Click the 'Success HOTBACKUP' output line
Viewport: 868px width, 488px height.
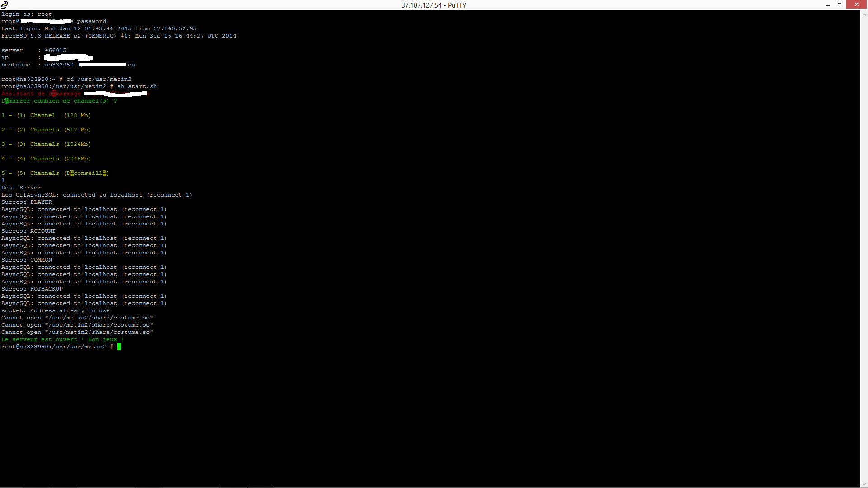click(x=32, y=289)
